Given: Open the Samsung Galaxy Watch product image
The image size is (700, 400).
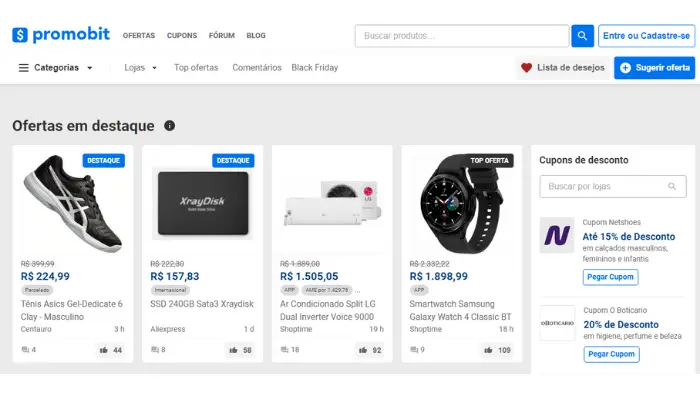Looking at the screenshot, I should click(x=461, y=202).
